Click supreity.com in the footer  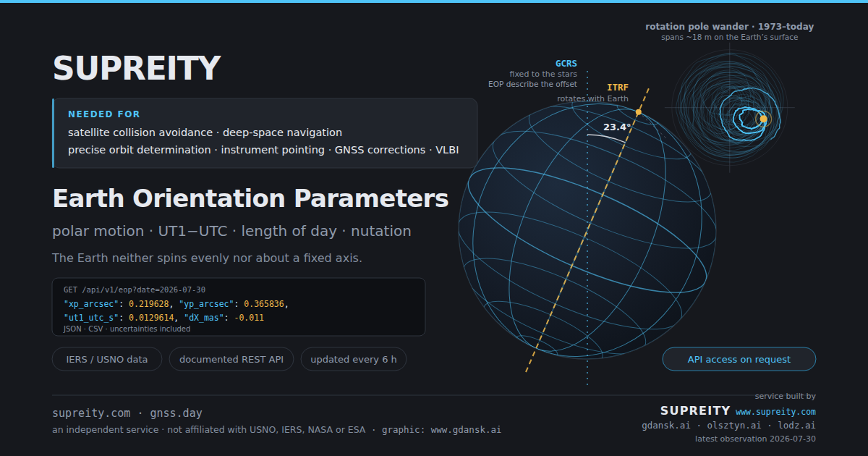91,413
